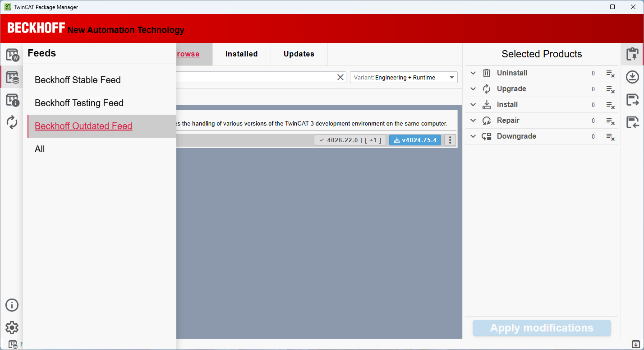Click the import configuration icon in right sidebar
The image size is (644, 350).
pos(632,122)
